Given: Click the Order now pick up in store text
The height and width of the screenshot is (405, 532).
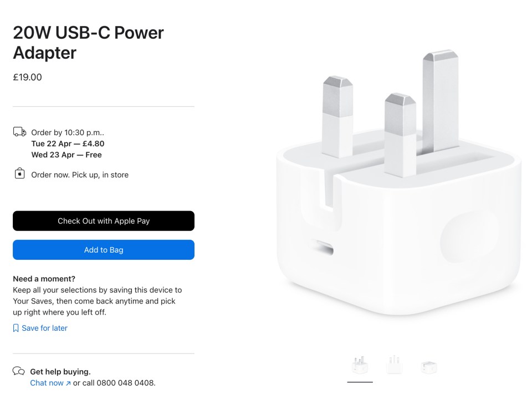Looking at the screenshot, I should (80, 175).
